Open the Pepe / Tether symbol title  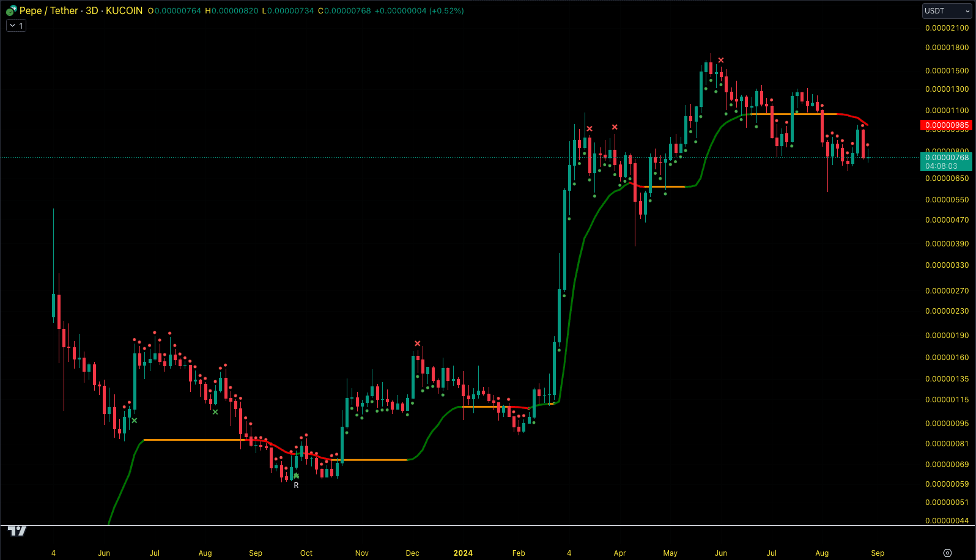click(x=81, y=10)
